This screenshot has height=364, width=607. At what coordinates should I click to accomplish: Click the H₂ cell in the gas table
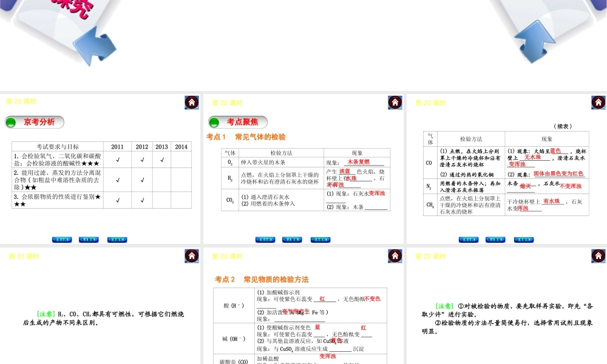coord(230,178)
